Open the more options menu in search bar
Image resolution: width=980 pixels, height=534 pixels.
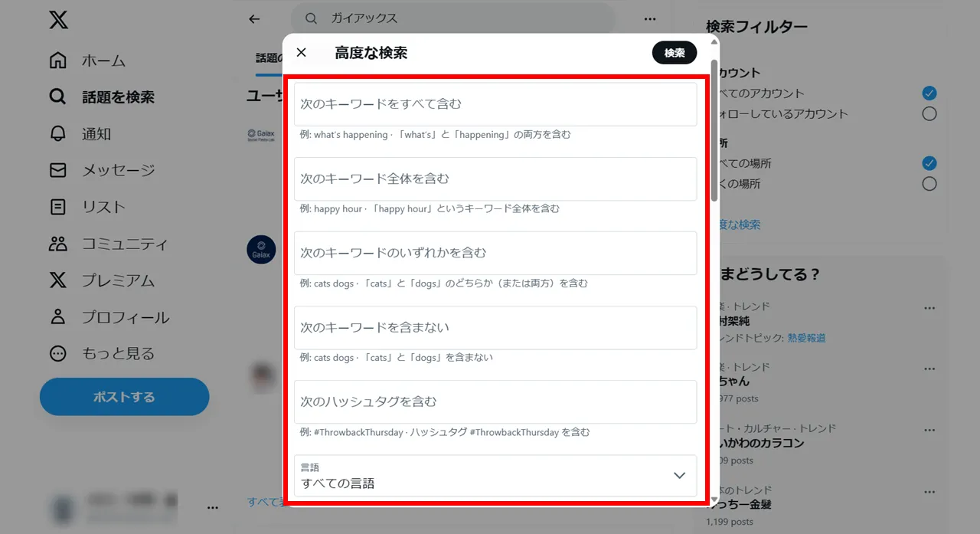point(649,18)
